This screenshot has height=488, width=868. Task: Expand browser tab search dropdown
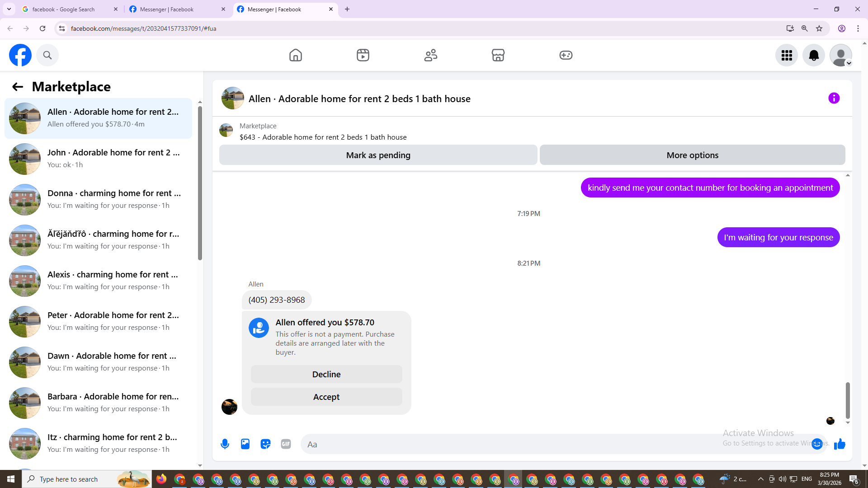click(9, 9)
